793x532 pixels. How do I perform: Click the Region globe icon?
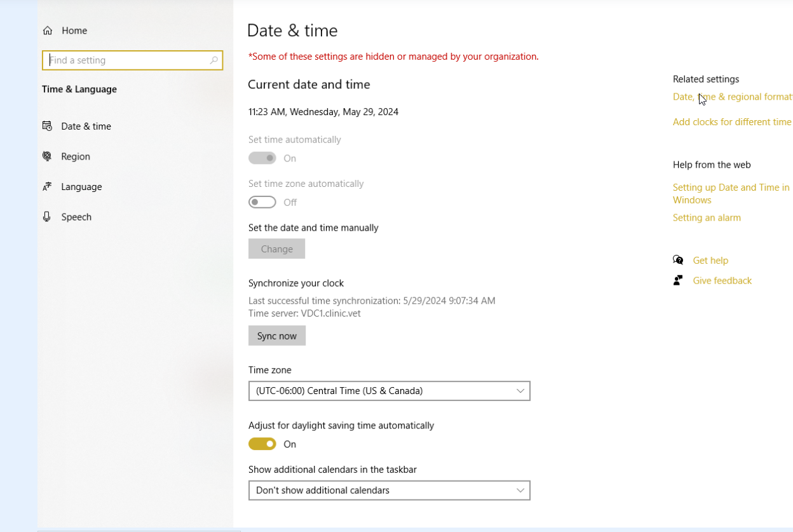pos(47,156)
